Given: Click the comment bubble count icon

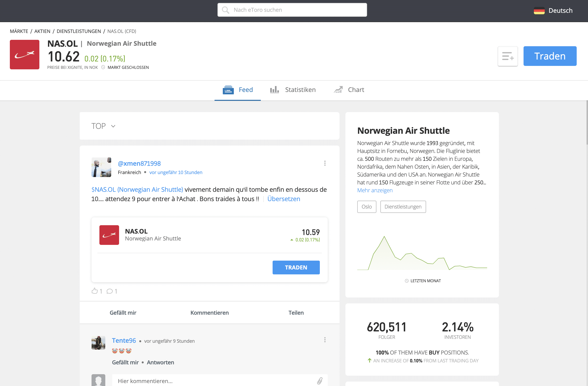Looking at the screenshot, I should click(x=109, y=291).
